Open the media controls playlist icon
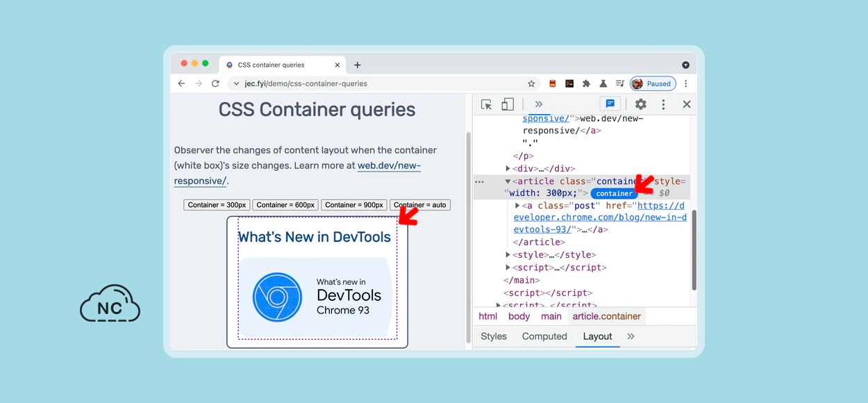 coord(619,83)
